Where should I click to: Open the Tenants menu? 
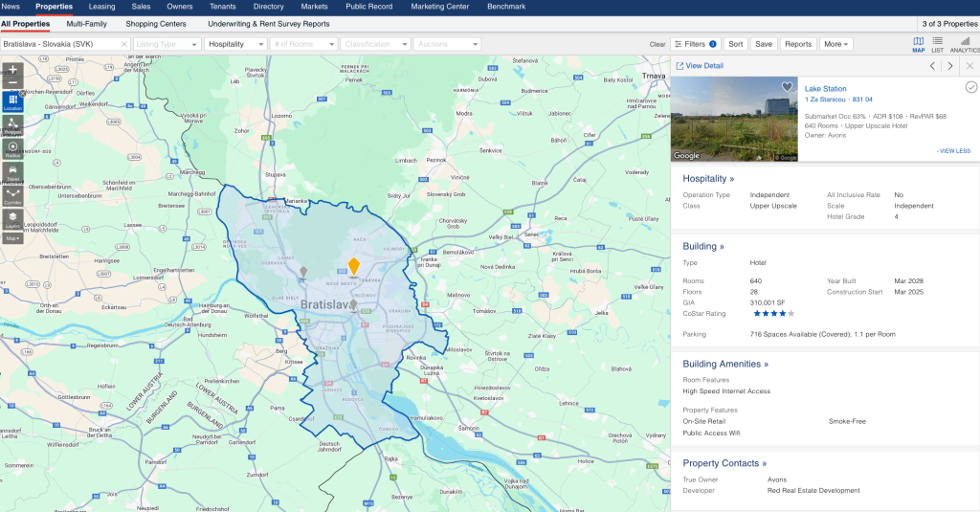coord(222,7)
